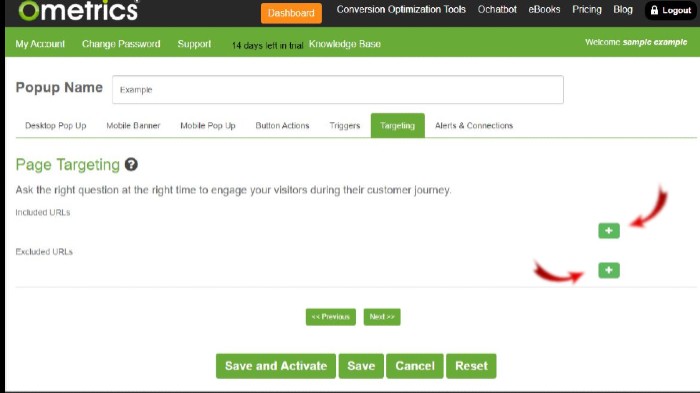The height and width of the screenshot is (393, 700).
Task: Add an Excluded URL with plus button
Action: (609, 270)
